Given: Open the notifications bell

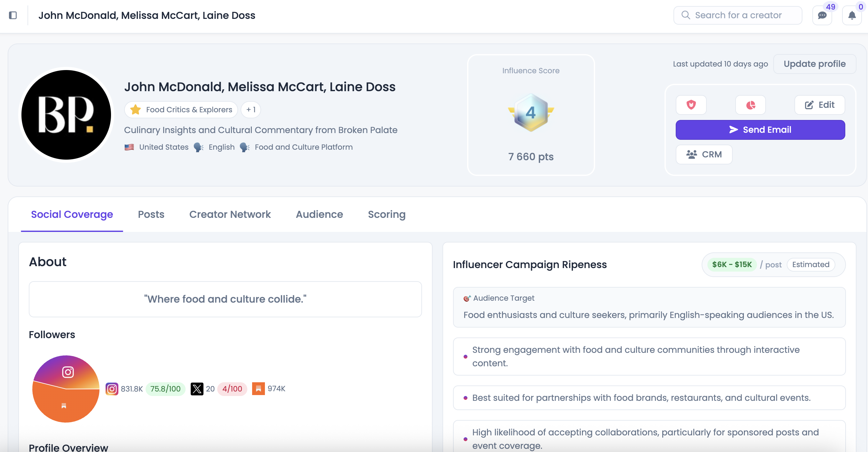Looking at the screenshot, I should (x=852, y=15).
